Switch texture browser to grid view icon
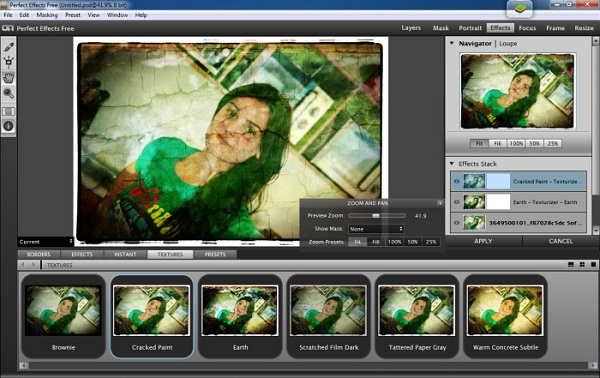 (x=582, y=264)
